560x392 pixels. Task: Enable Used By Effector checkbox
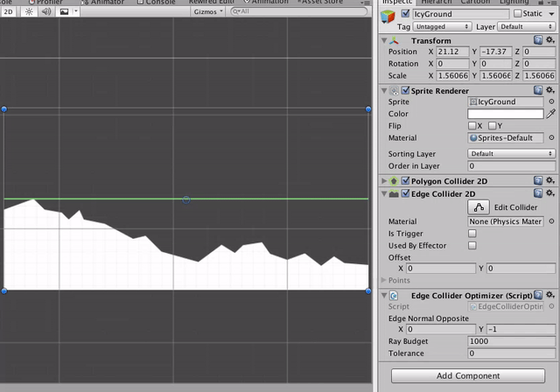[472, 246]
